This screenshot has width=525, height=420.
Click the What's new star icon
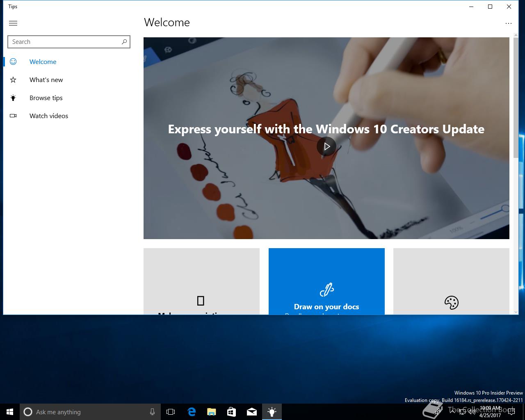click(x=13, y=80)
